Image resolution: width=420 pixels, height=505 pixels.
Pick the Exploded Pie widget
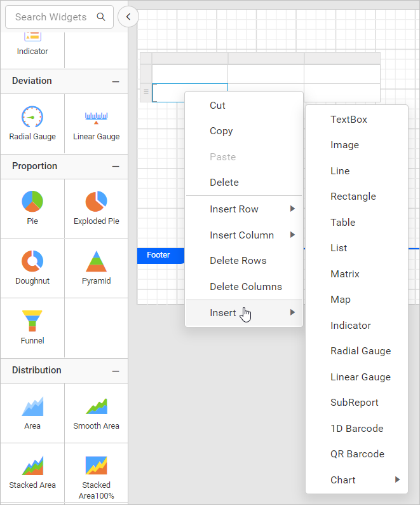[96, 209]
